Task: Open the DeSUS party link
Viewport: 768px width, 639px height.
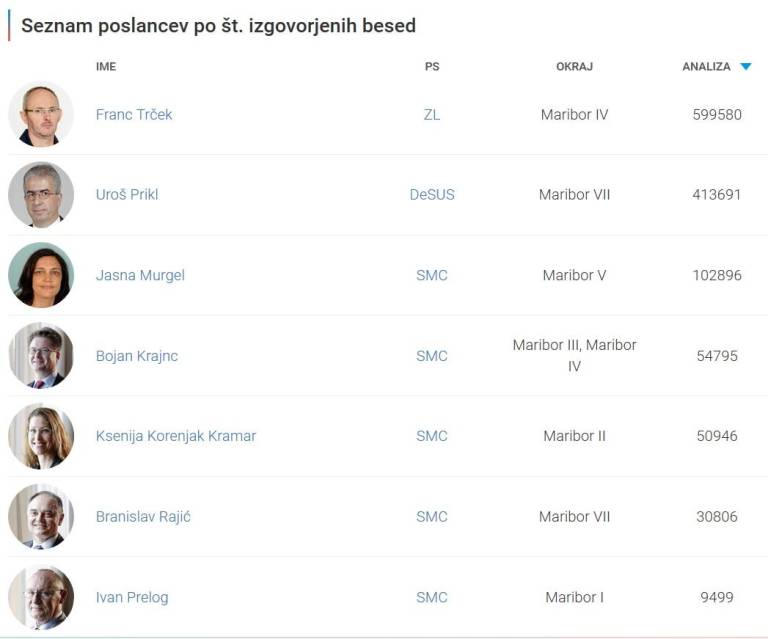Action: (432, 195)
